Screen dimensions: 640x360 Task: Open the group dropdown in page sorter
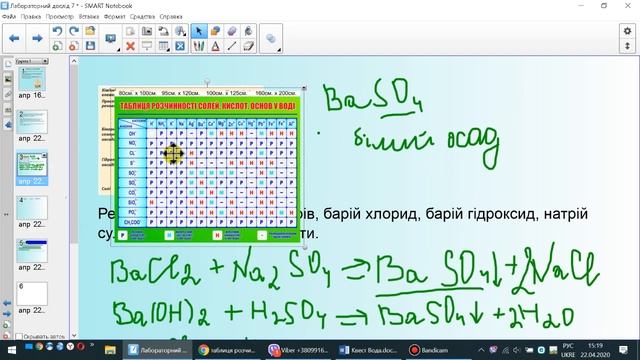45,61
